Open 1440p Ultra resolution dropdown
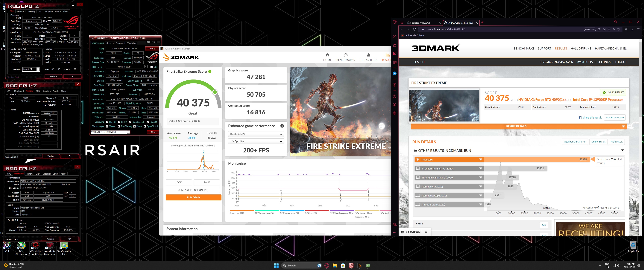644x270 pixels. (x=256, y=142)
